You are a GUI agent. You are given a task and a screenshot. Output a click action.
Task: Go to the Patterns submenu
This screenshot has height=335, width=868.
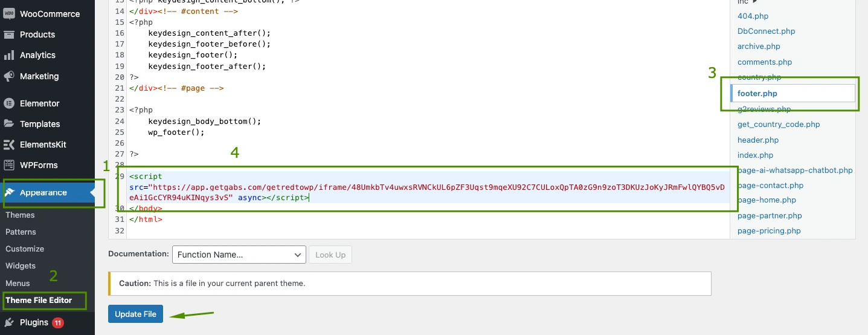21,232
